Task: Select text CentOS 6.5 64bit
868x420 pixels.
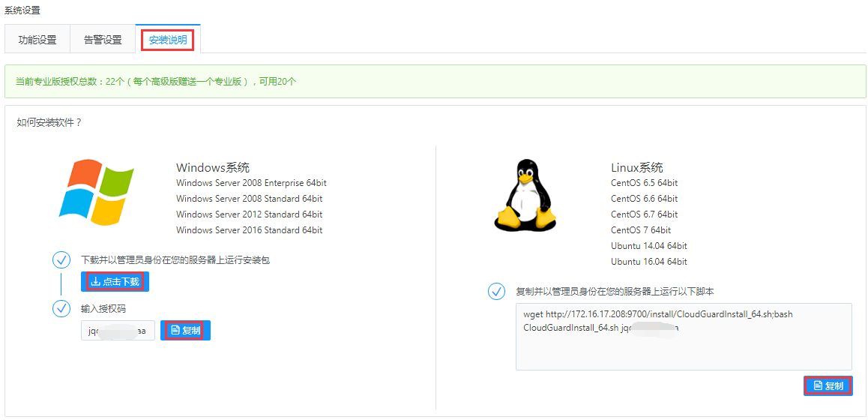Action: (645, 183)
